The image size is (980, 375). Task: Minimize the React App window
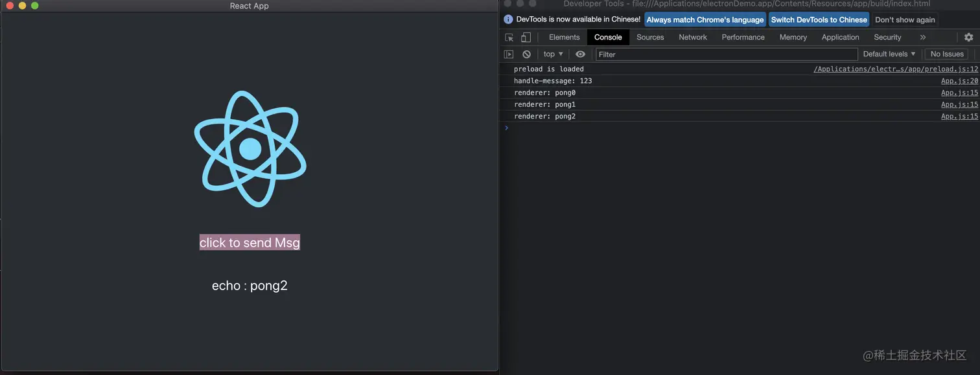tap(22, 6)
